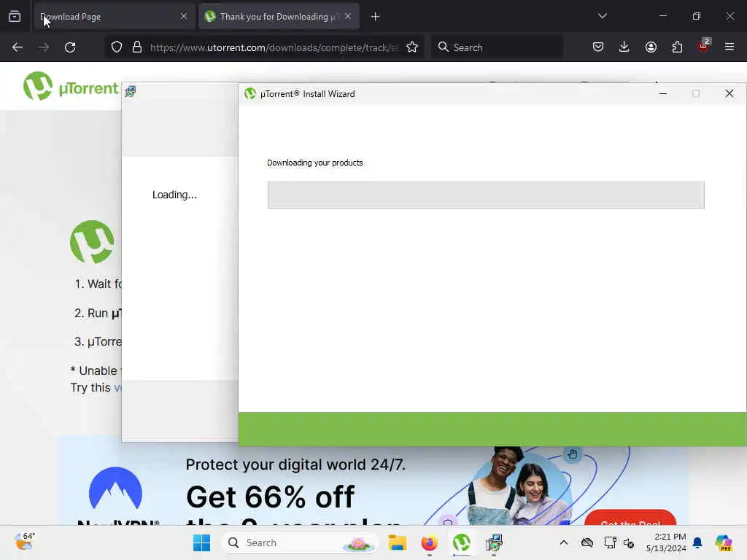This screenshot has height=560, width=747.
Task: Click the NordVPN logo in the ad
Action: pyautogui.click(x=117, y=495)
